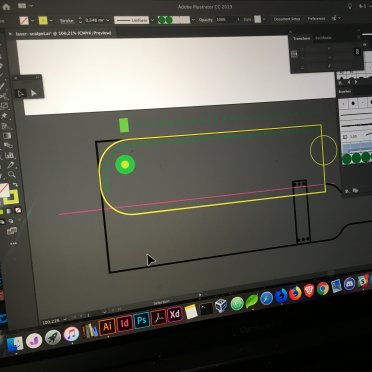Open the stroke weight dropdown
This screenshot has height=372, width=372.
108,20
